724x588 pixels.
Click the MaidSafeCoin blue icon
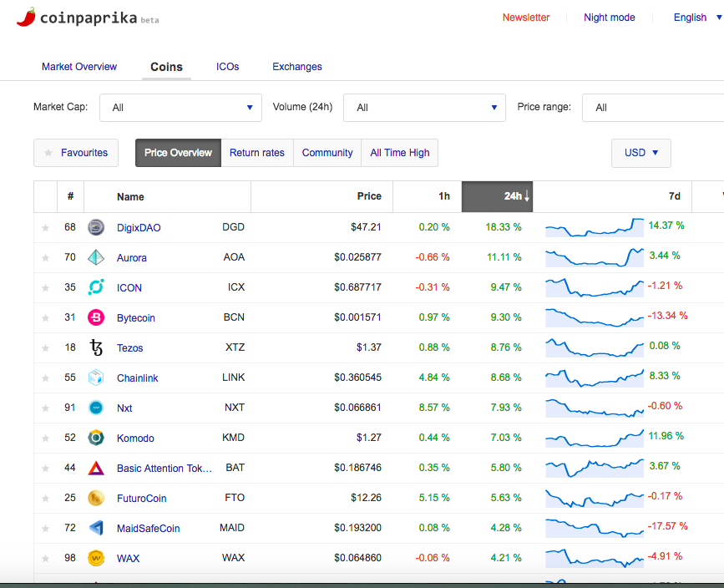96,528
